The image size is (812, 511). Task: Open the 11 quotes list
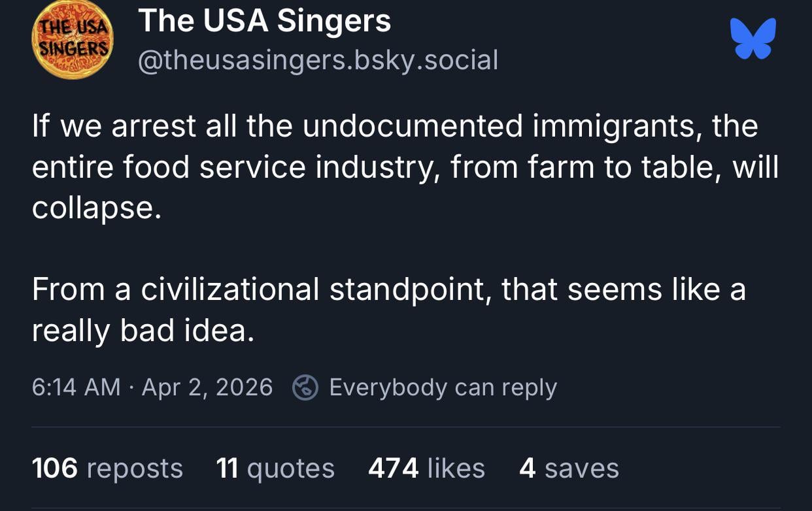(275, 469)
